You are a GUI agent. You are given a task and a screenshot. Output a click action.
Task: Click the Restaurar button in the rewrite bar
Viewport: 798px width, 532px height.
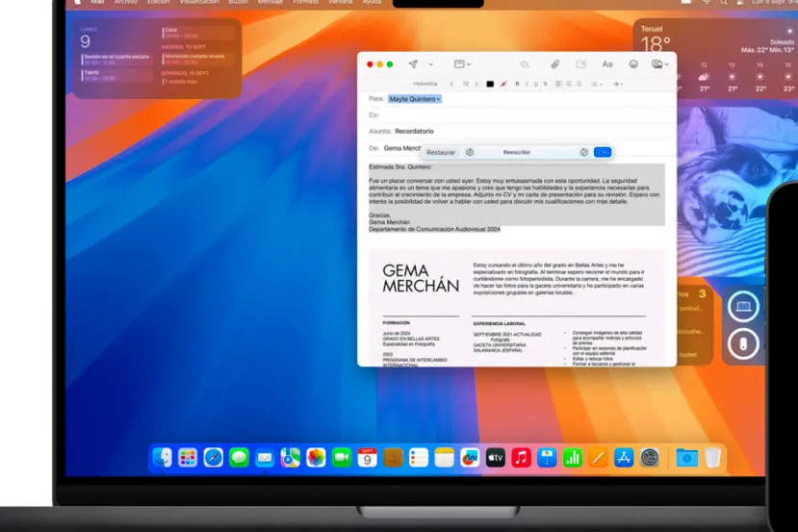pos(441,153)
